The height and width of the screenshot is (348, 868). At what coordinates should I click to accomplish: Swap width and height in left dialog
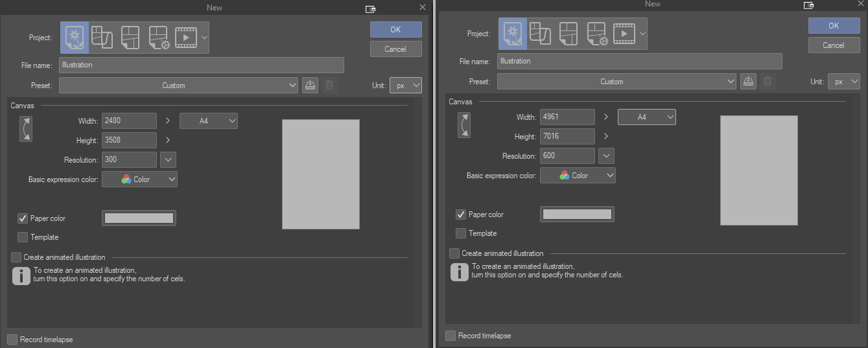coord(26,128)
